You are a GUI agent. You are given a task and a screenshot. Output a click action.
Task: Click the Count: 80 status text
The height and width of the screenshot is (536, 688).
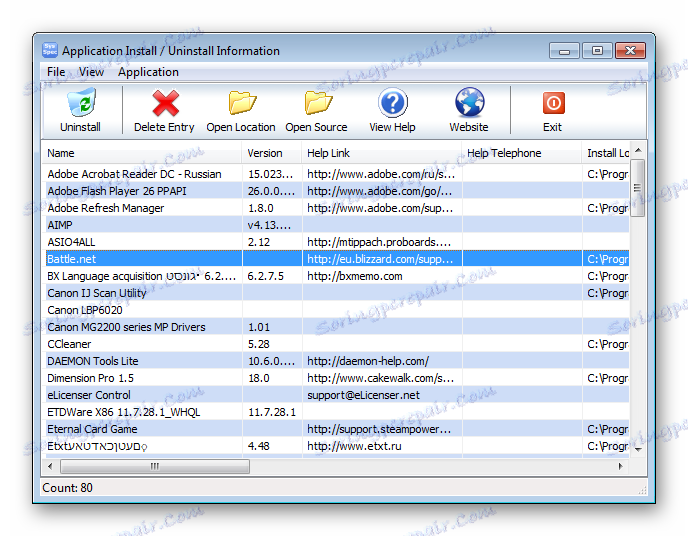click(68, 488)
